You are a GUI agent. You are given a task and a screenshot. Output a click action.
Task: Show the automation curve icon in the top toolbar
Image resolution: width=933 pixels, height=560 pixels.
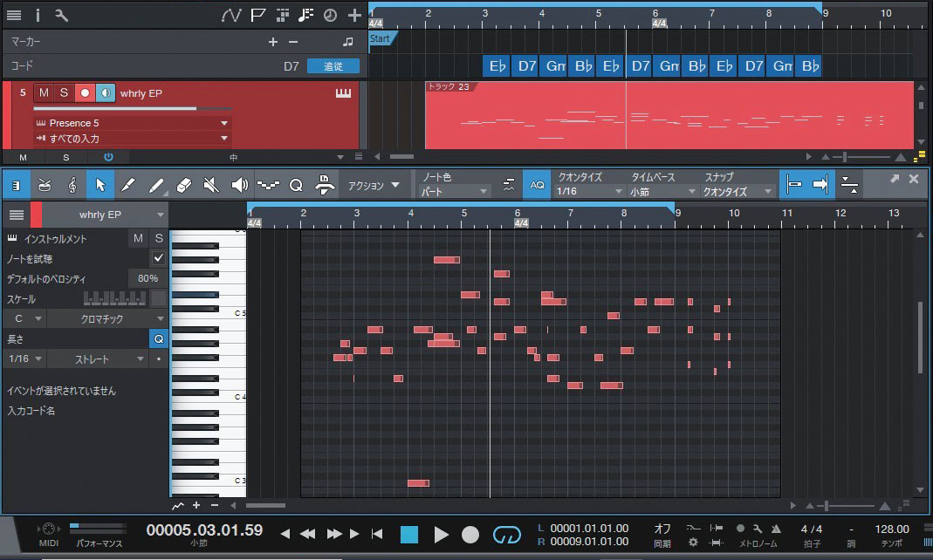tap(231, 15)
